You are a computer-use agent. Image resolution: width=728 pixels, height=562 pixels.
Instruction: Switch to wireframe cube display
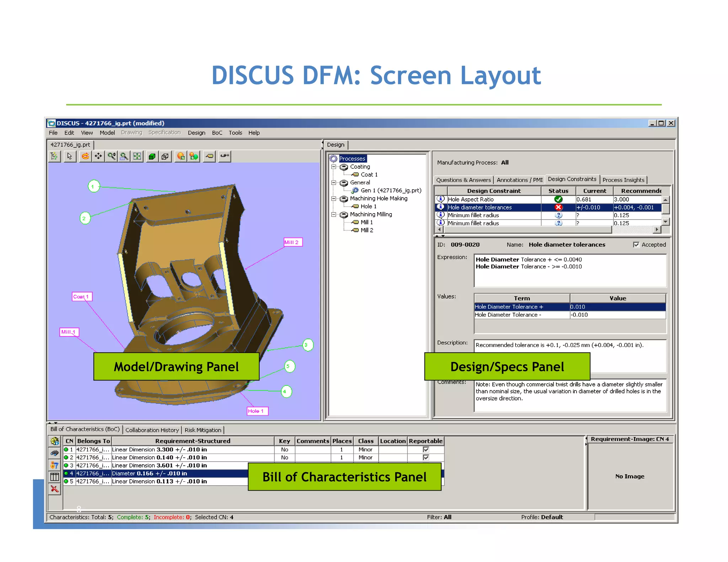(x=165, y=156)
